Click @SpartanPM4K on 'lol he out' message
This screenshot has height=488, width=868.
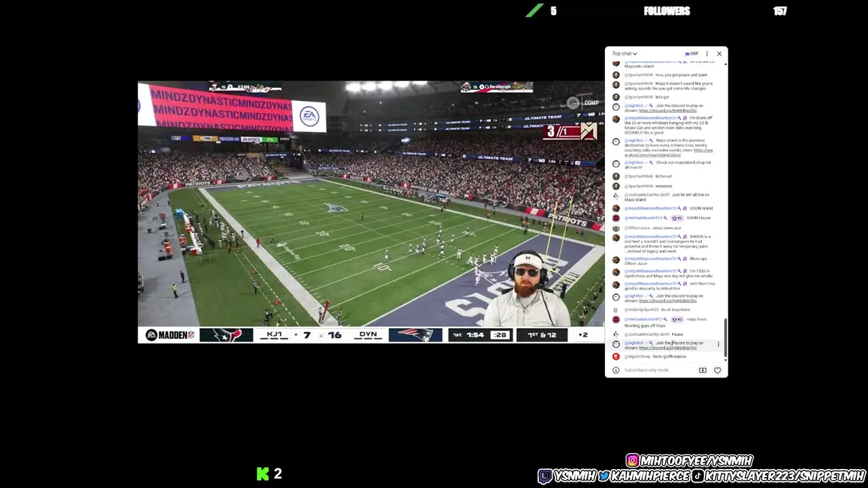pos(639,176)
